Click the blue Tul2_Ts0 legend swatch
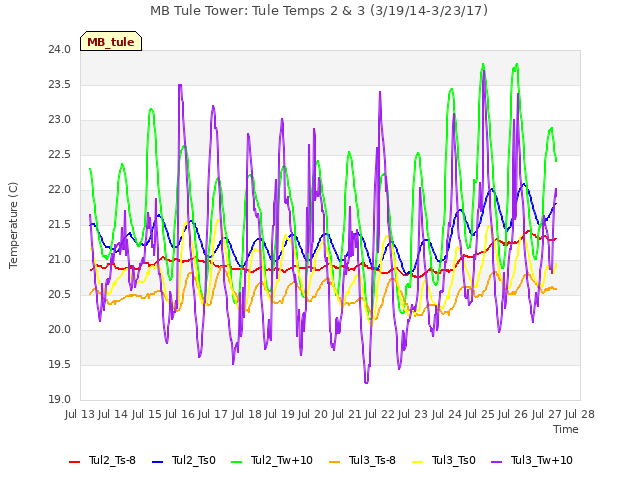 click(x=158, y=461)
